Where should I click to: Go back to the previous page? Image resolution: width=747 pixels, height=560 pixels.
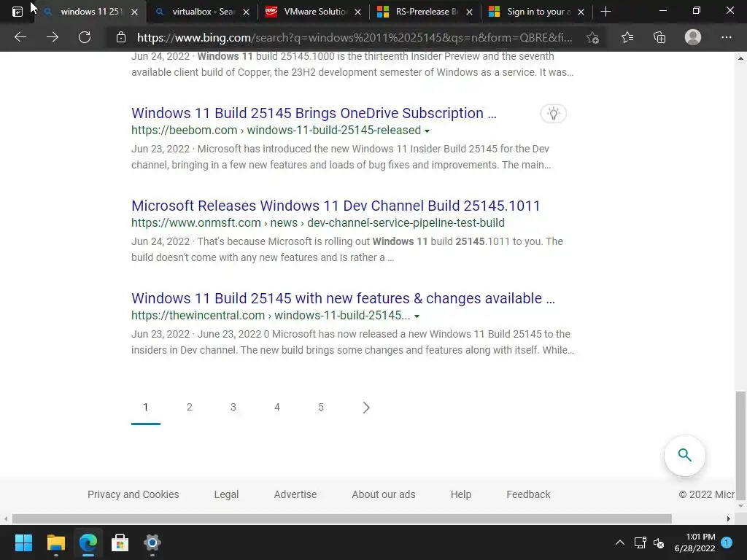pyautogui.click(x=20, y=37)
